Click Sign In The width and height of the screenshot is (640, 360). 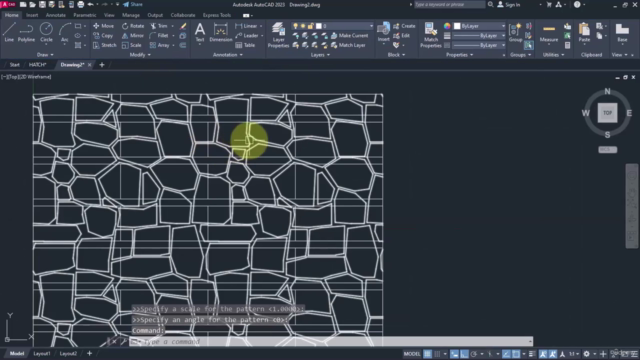(509, 4)
